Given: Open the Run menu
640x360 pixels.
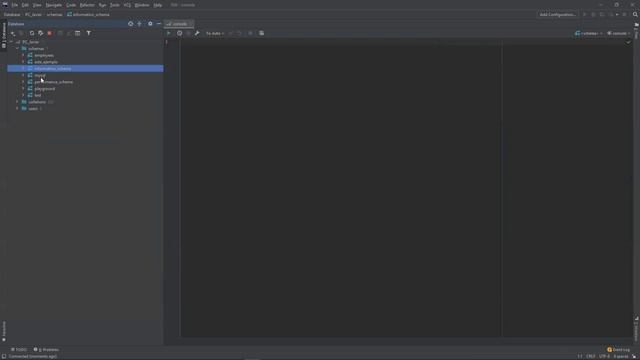Looking at the screenshot, I should (102, 5).
